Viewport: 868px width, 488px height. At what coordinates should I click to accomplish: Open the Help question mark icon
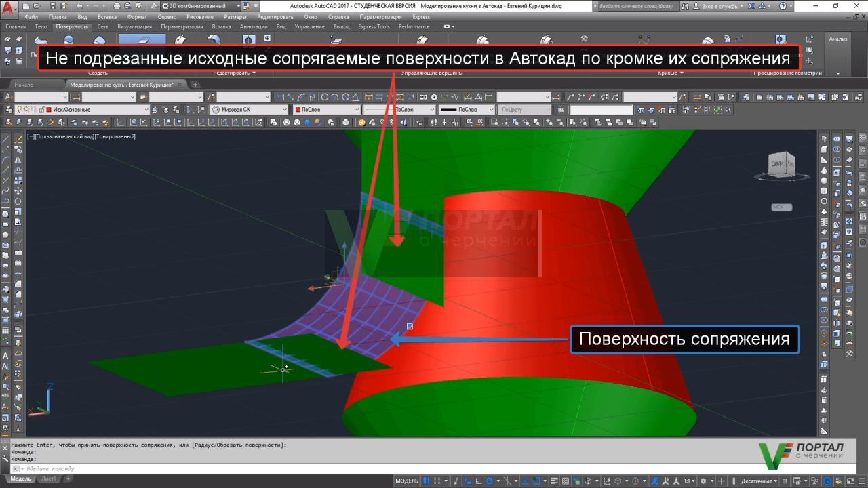tap(783, 6)
